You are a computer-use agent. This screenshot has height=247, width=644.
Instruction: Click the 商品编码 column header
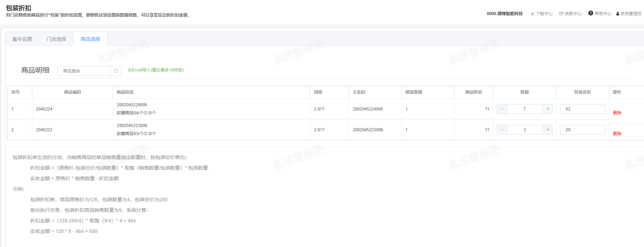(72, 92)
